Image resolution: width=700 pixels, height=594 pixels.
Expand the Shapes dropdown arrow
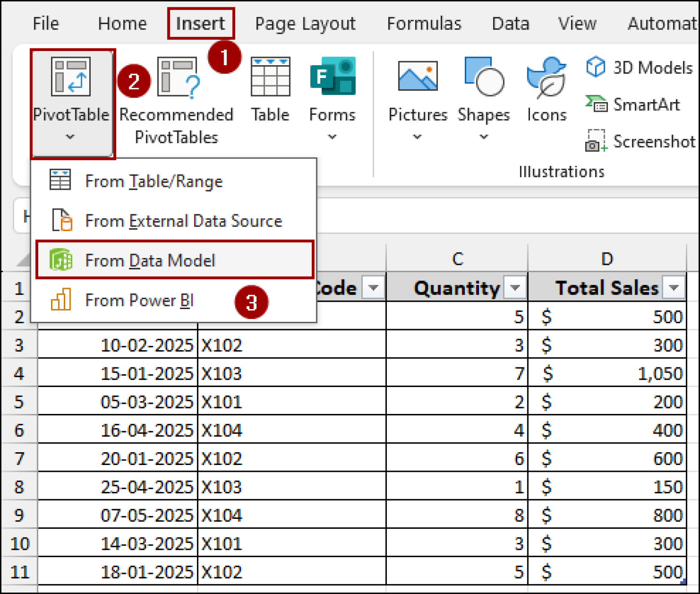click(x=483, y=137)
